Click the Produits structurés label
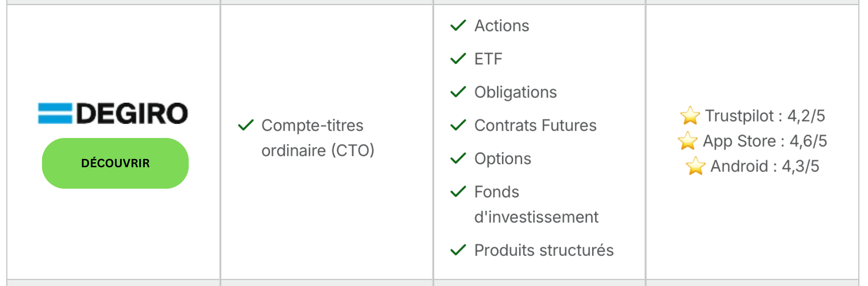Screen dimensions: 868x286 click(x=544, y=250)
